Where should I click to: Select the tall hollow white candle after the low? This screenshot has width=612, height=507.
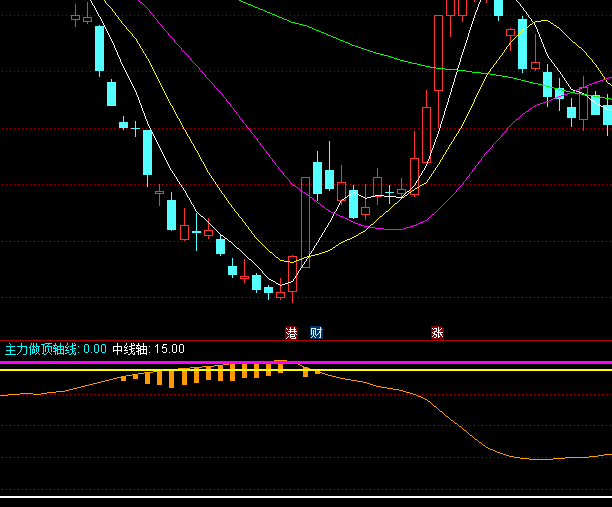coord(305,222)
